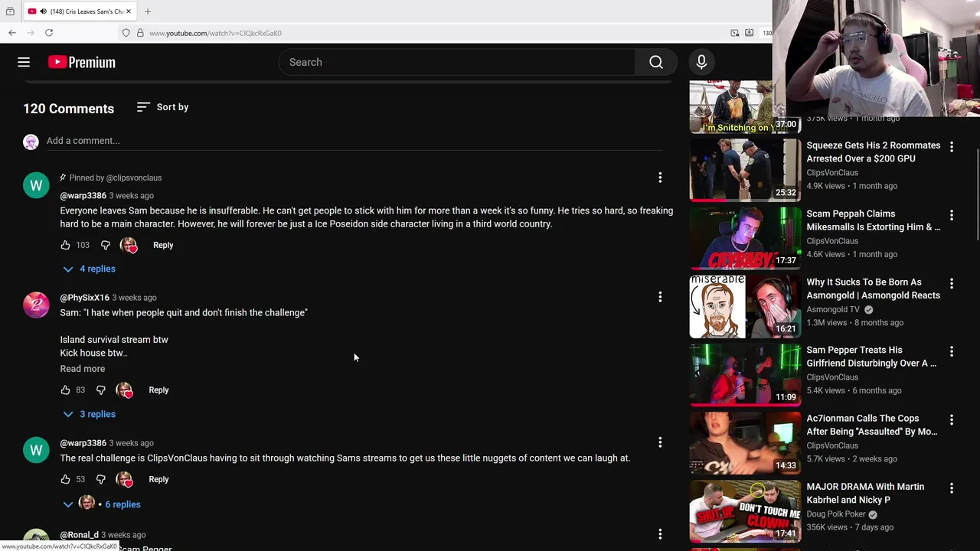
Task: Open menu for Squeeze Gets His 2 Roommates video
Action: click(952, 146)
